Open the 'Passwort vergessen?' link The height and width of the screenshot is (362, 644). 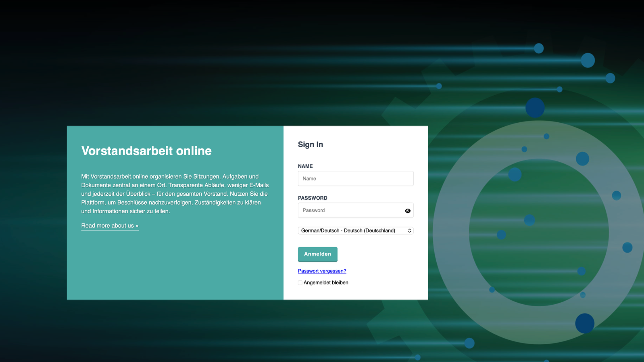coord(322,271)
